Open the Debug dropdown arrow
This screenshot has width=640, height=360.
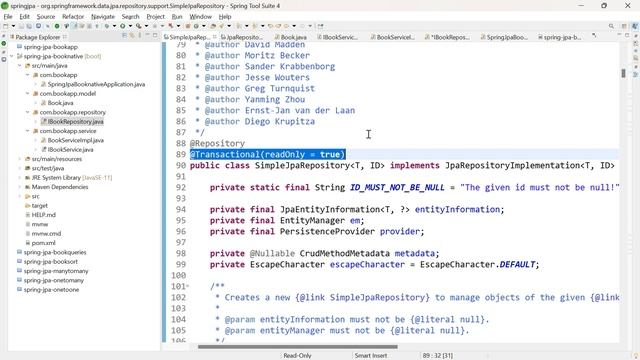(114, 26)
